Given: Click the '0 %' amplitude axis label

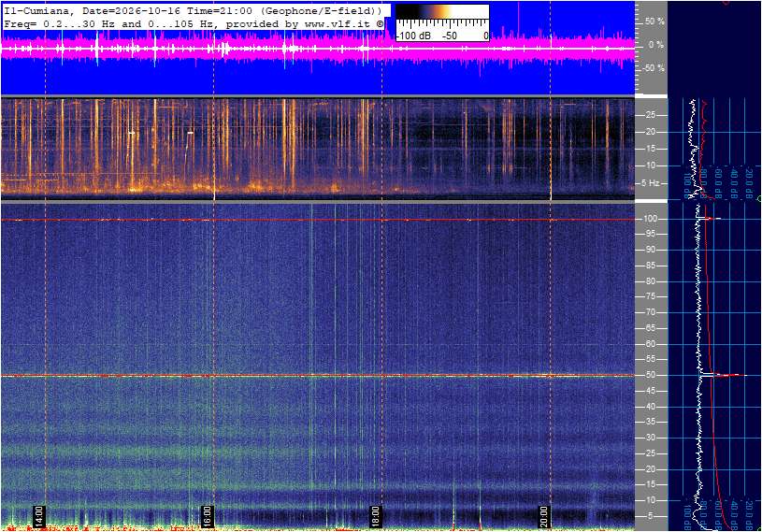Looking at the screenshot, I should click(656, 45).
